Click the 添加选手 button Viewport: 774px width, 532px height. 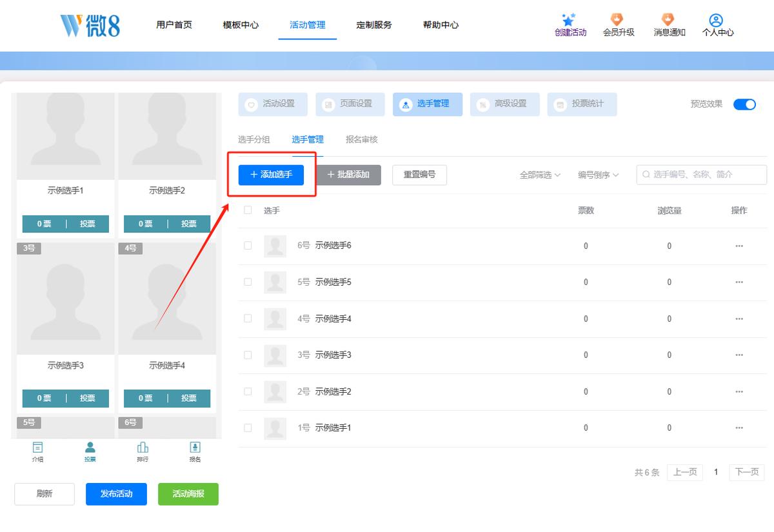point(271,175)
